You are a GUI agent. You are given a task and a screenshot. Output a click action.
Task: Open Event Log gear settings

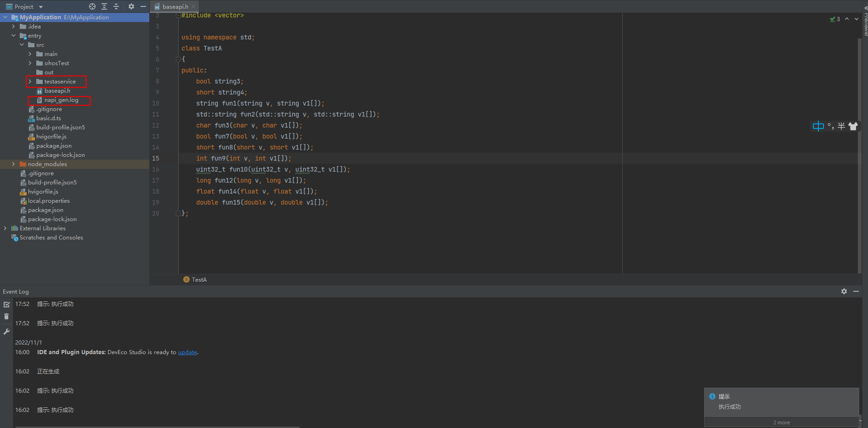tap(844, 291)
